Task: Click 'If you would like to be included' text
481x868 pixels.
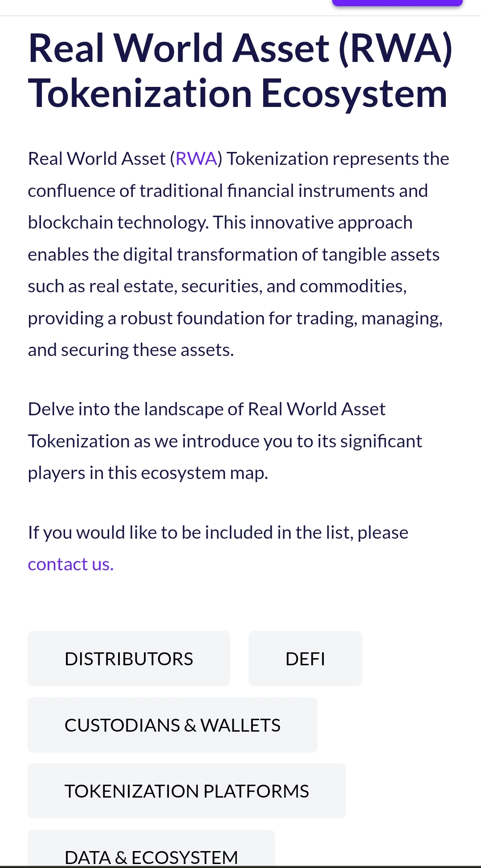Action: click(218, 532)
